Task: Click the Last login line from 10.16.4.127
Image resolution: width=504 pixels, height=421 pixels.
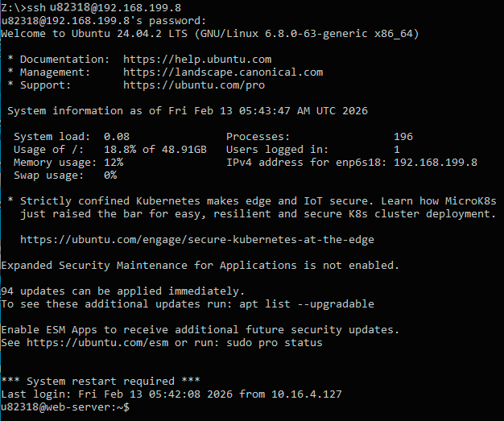Action: [x=171, y=394]
